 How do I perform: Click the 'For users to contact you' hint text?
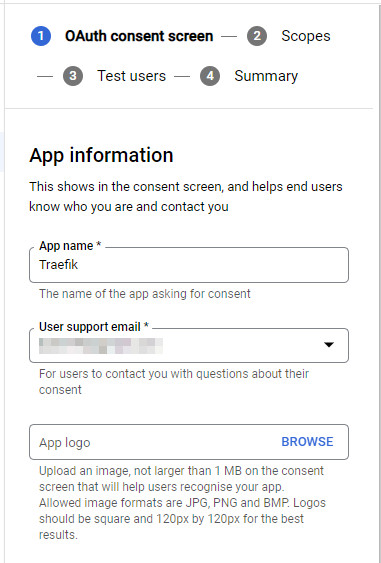click(174, 382)
